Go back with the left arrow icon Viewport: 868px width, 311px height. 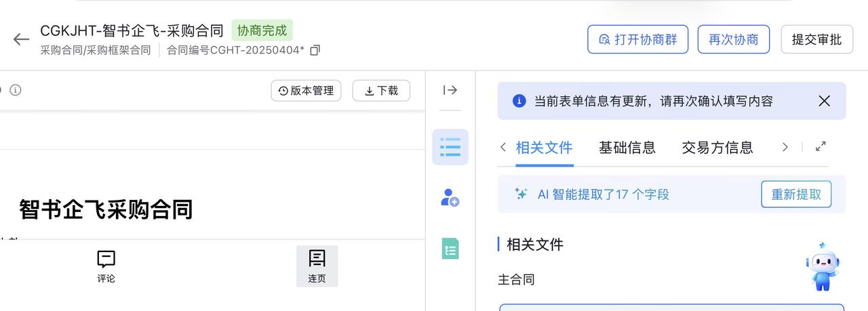[21, 39]
